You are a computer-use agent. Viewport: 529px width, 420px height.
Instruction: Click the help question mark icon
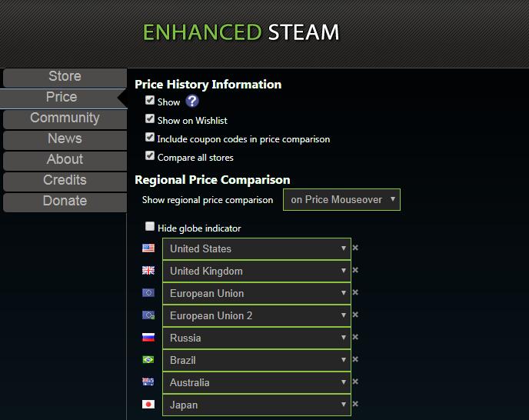pyautogui.click(x=192, y=102)
